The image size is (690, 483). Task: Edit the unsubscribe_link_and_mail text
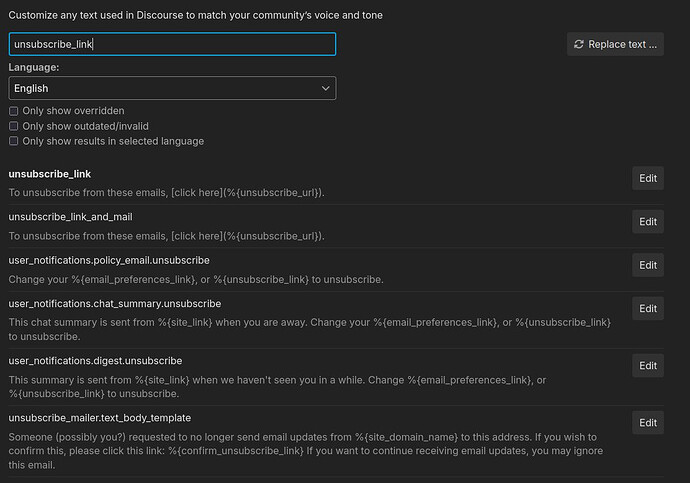(x=648, y=222)
